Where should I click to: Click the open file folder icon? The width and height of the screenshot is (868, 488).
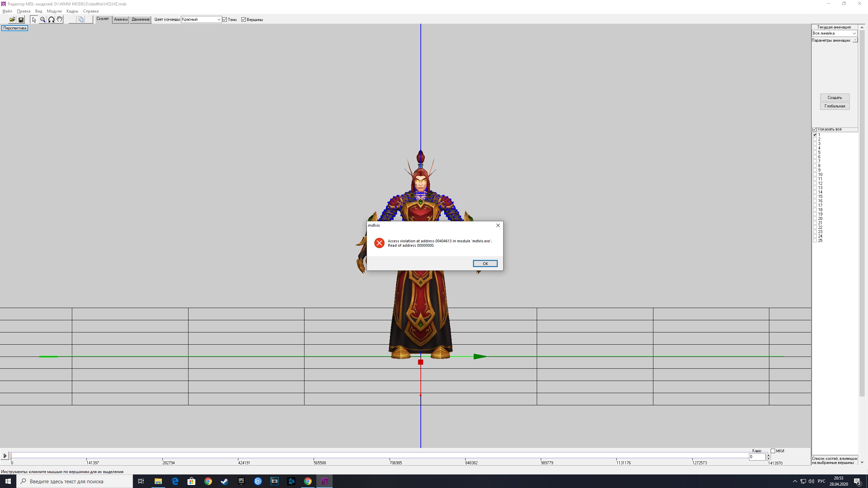12,20
